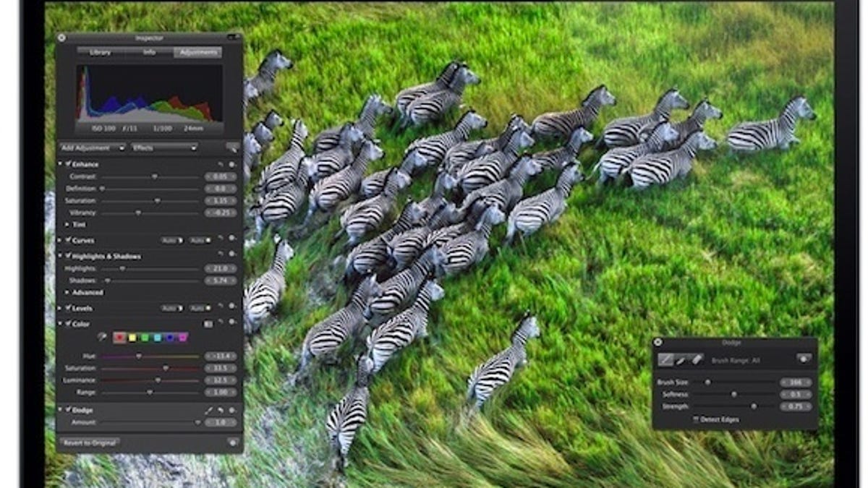Uncheck the Enhance adjustment checkbox
This screenshot has height=488, width=868.
[68, 165]
